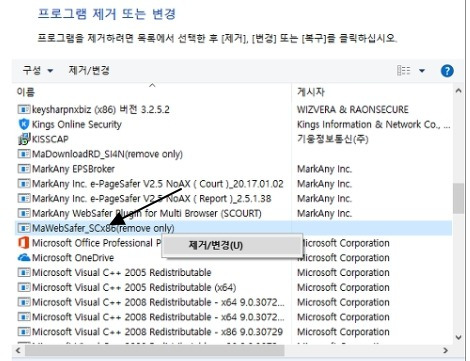The width and height of the screenshot is (470, 361).
Task: Select Visual C++ 2008 x86 9.0.30729 entry
Action: (157, 332)
